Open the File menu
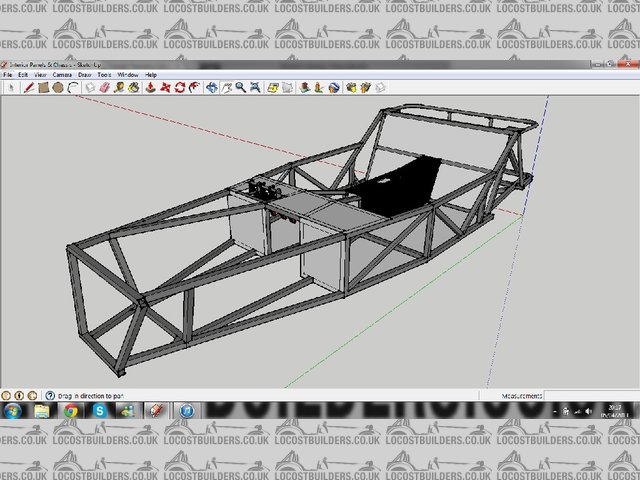 tap(8, 75)
